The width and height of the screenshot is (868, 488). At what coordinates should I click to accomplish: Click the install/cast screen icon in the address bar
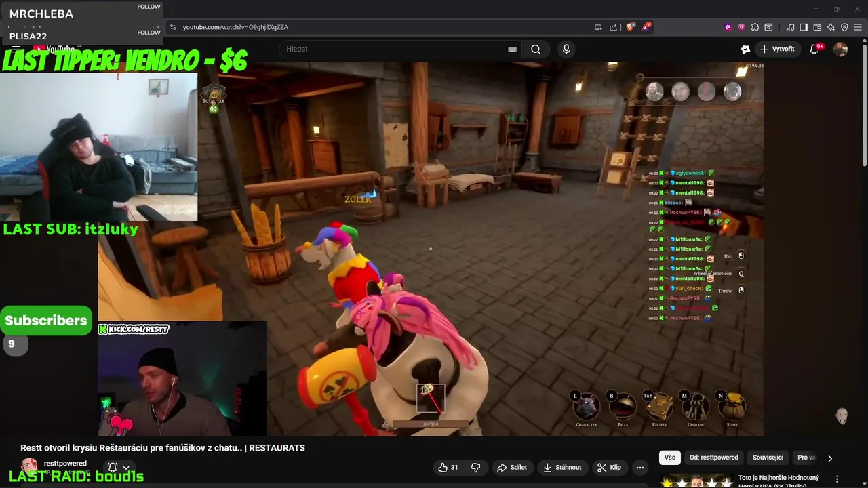tap(598, 27)
